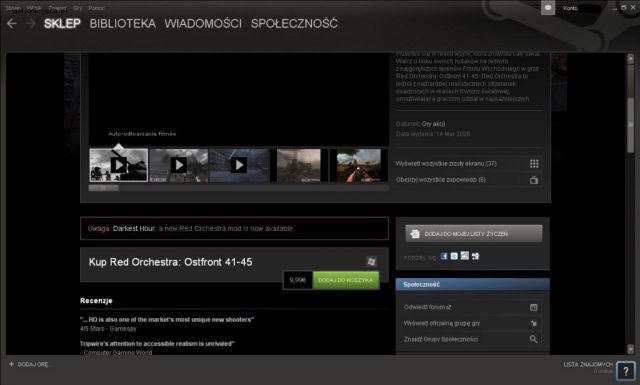640x385 pixels.
Task: Open the help question mark button
Action: coord(626,371)
